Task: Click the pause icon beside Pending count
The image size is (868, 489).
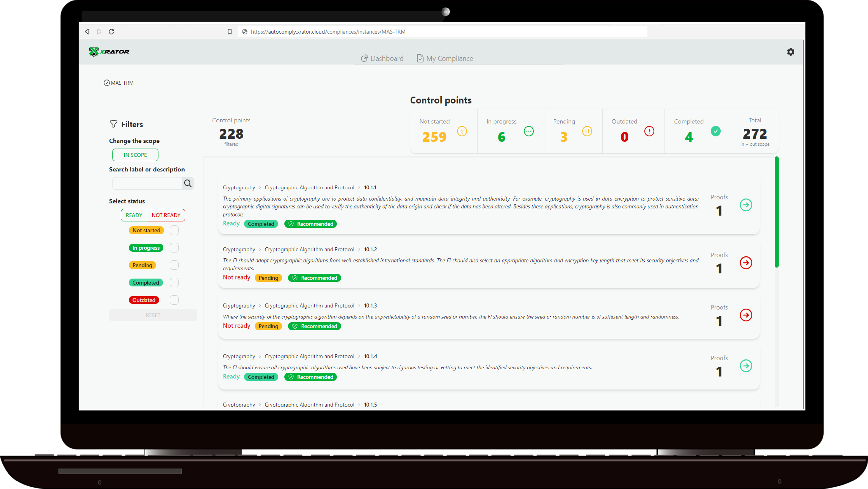Action: click(x=587, y=132)
